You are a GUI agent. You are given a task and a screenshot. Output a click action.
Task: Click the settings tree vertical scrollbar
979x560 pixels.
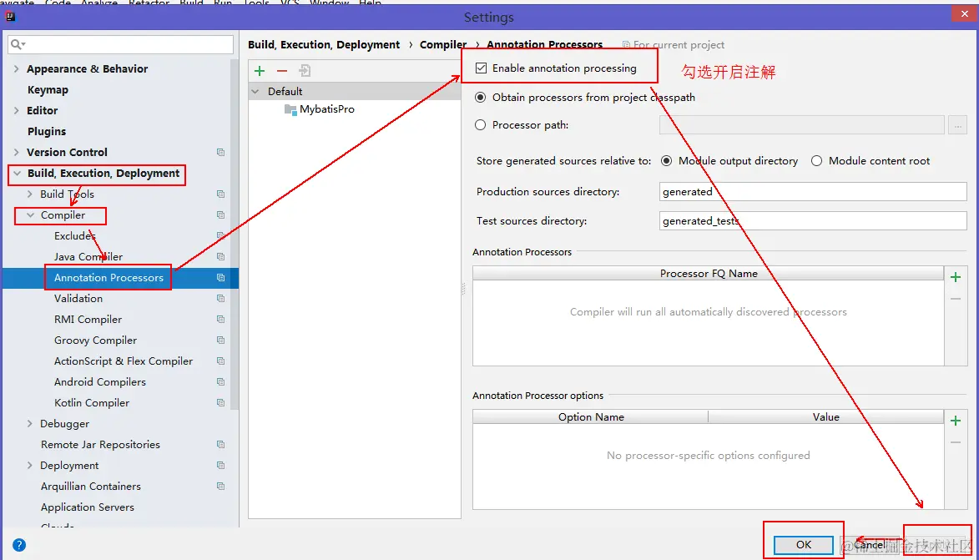(235, 235)
